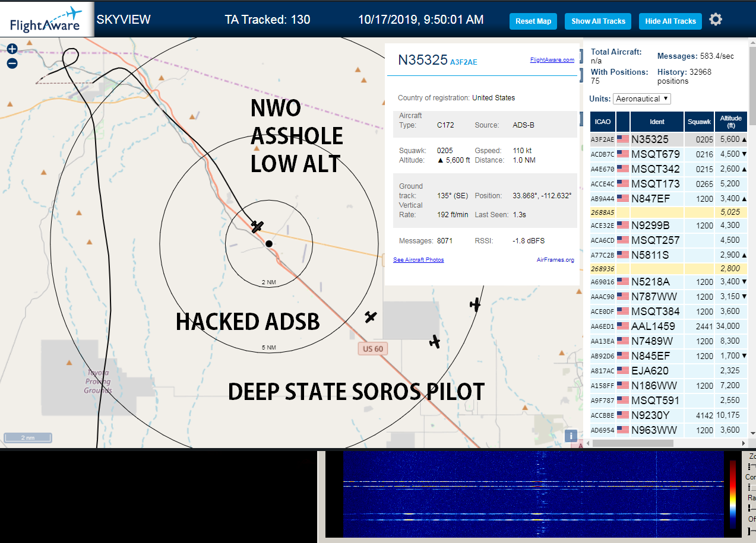Select the 2688A5 highlighted row
Image resolution: width=756 pixels, height=543 pixels.
tap(669, 212)
